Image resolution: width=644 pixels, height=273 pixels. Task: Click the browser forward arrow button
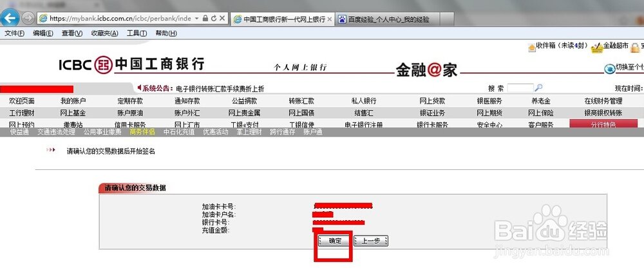pos(28,18)
